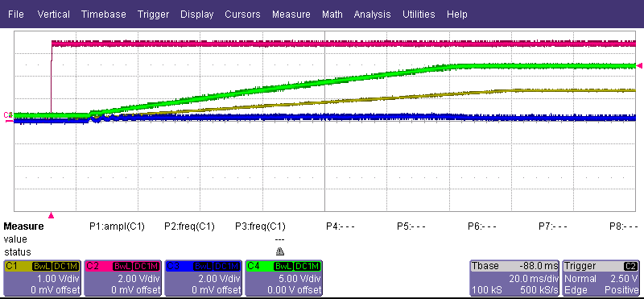This screenshot has width=644, height=299.
Task: Click the 0.00 V offset value in C4
Action: 295,290
